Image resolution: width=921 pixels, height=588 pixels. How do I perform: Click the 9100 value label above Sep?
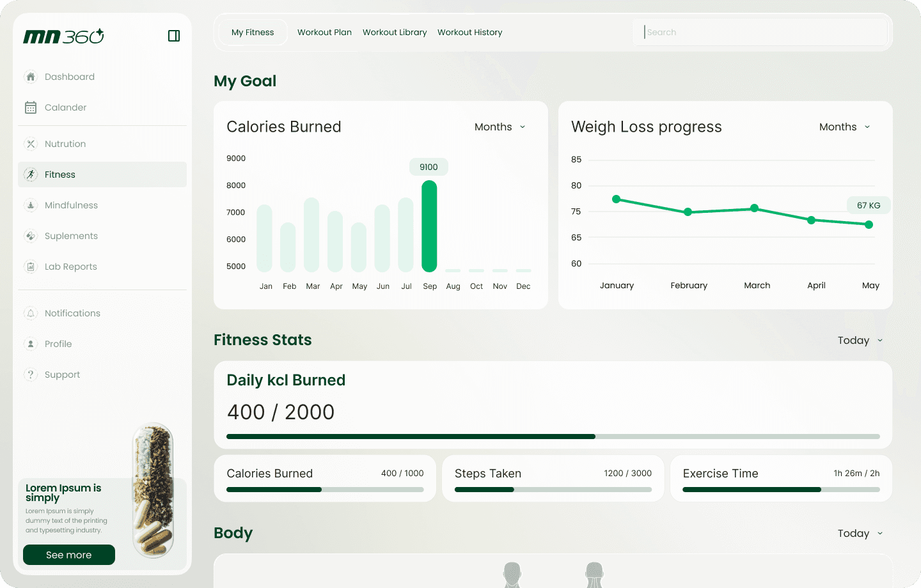[429, 167]
